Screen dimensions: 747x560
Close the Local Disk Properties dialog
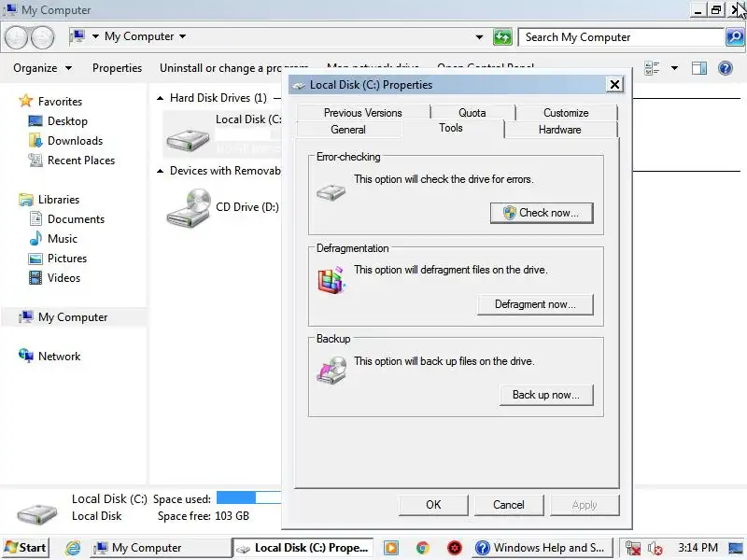click(614, 85)
